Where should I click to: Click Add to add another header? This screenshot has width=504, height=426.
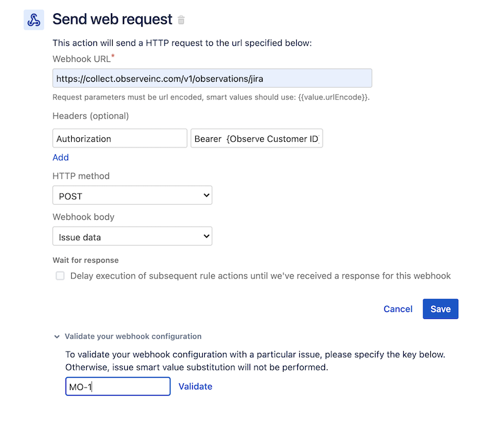(x=60, y=158)
